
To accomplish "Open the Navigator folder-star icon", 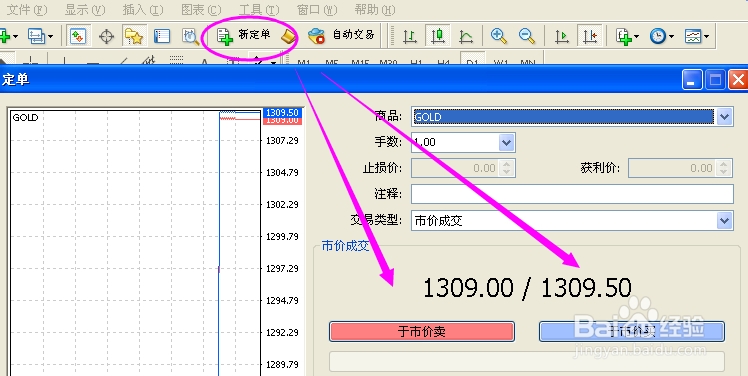I will pyautogui.click(x=134, y=36).
